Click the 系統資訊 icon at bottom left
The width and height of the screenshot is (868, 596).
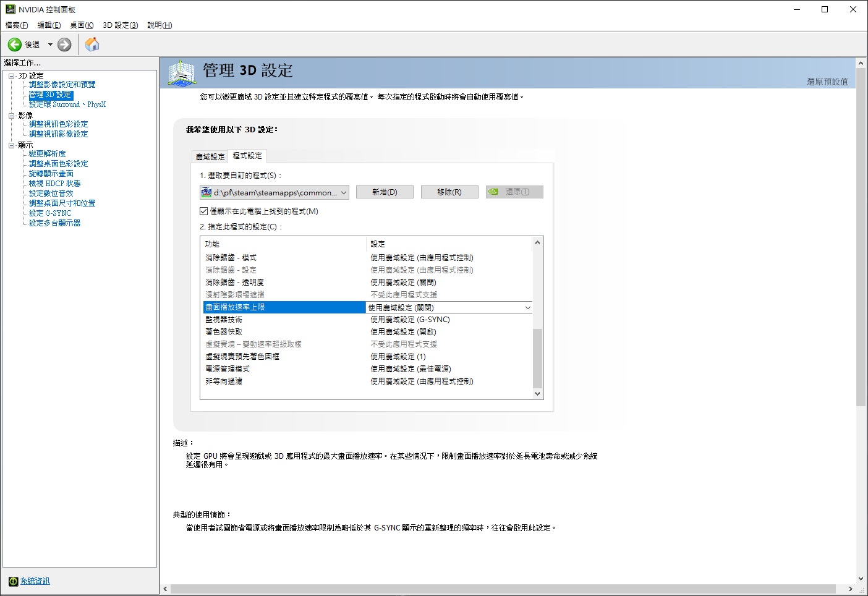click(14, 581)
